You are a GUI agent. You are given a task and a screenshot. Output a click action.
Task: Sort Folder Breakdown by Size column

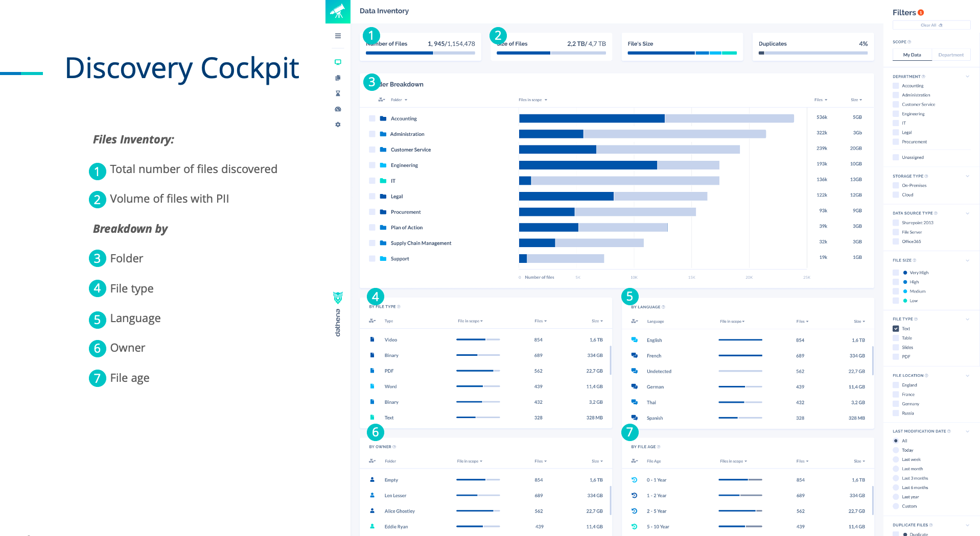point(856,100)
